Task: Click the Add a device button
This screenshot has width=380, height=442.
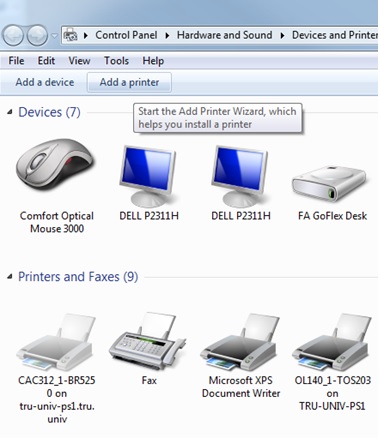Action: [x=45, y=82]
